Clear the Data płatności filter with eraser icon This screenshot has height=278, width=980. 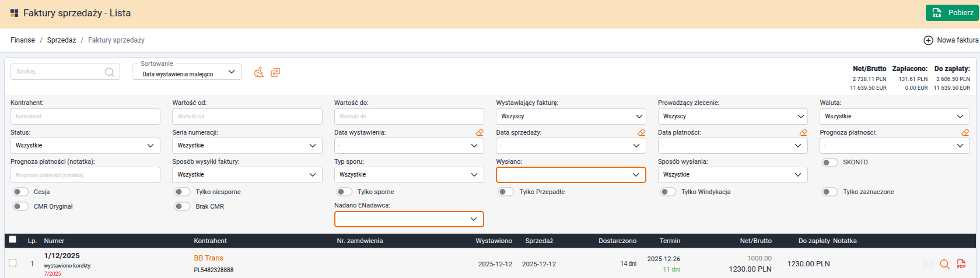(803, 133)
